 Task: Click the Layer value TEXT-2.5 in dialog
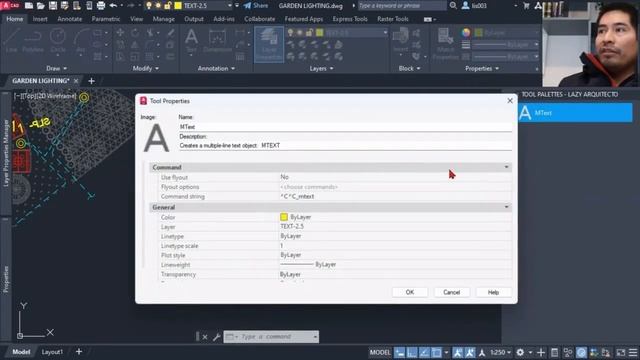click(292, 227)
